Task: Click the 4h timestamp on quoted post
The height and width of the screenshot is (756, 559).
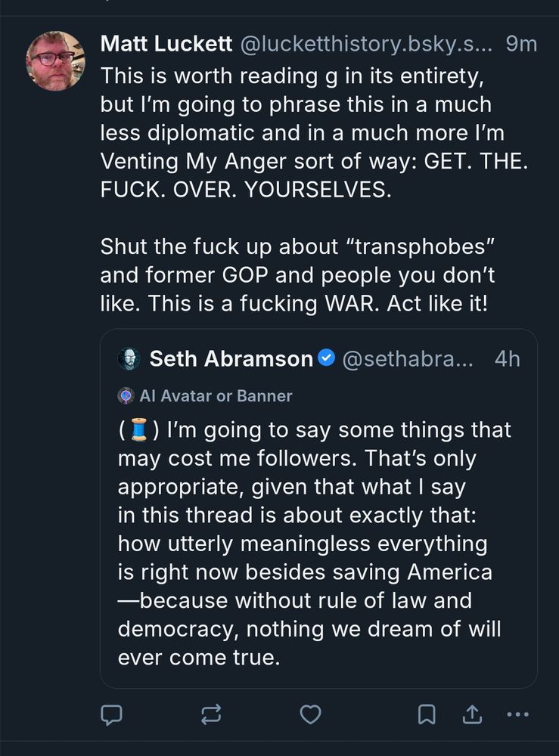Action: pos(507,358)
